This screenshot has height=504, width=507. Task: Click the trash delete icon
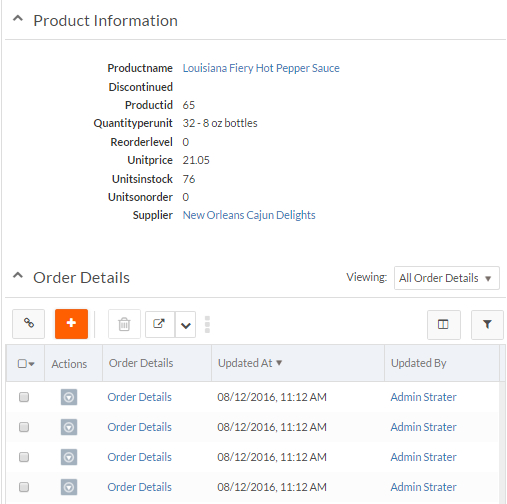(124, 324)
